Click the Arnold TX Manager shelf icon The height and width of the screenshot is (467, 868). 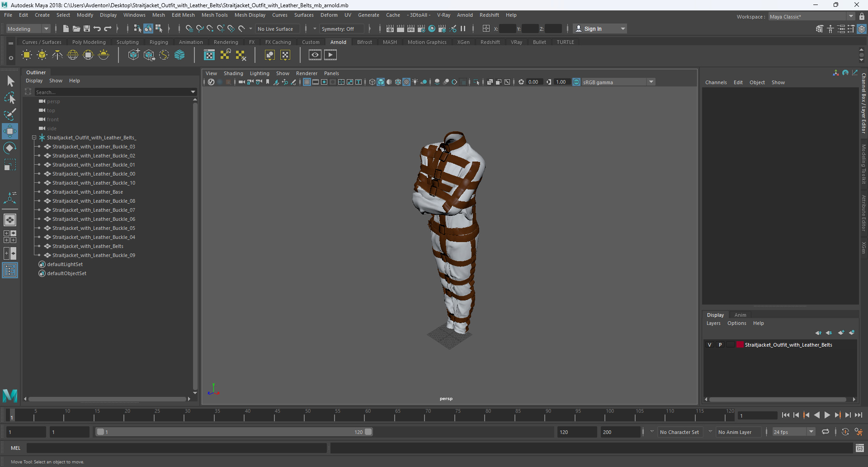click(x=209, y=55)
